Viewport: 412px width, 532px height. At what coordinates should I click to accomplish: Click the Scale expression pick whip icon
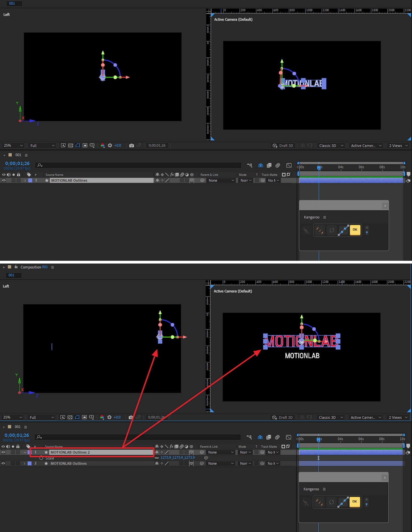[x=206, y=458]
